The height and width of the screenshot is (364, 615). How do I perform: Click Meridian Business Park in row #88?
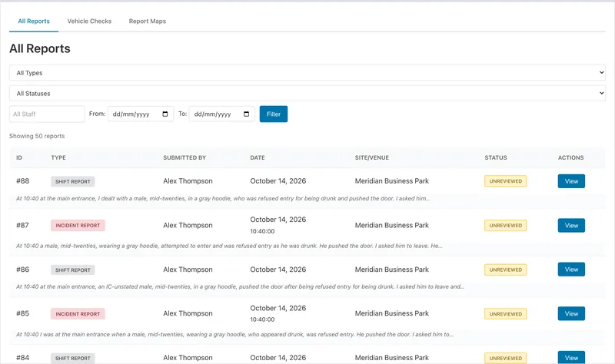click(x=392, y=181)
